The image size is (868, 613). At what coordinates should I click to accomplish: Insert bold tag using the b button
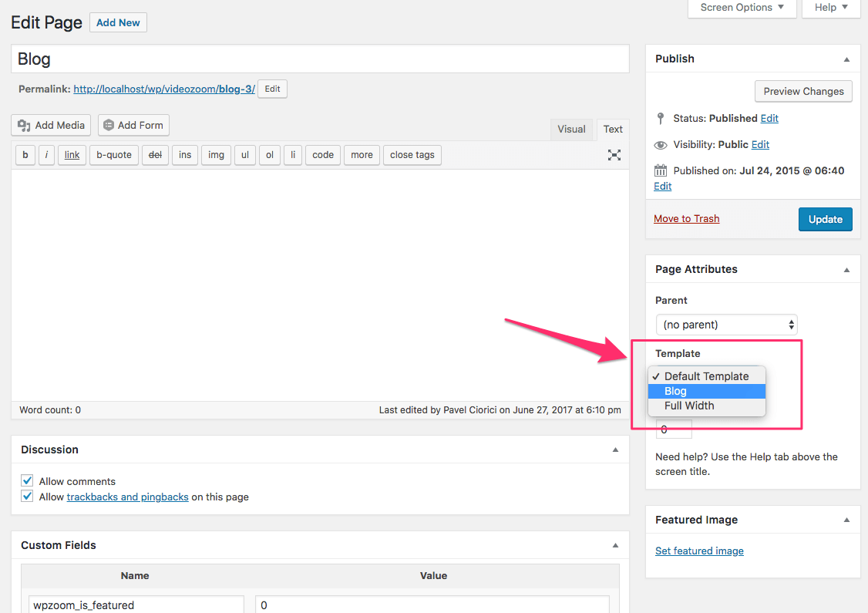click(25, 155)
